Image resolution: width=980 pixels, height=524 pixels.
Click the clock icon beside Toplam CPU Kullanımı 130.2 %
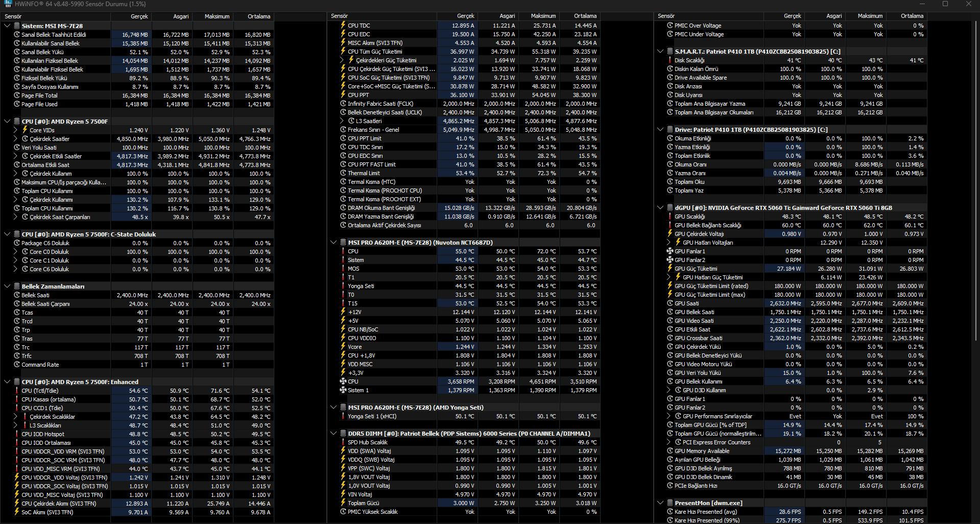[x=17, y=208]
